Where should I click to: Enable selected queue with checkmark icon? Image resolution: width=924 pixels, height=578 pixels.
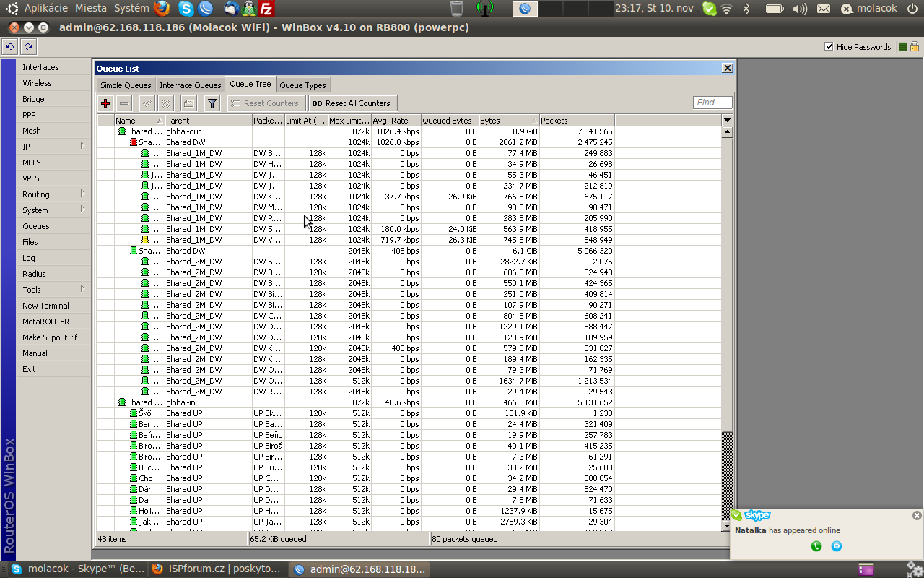click(147, 103)
